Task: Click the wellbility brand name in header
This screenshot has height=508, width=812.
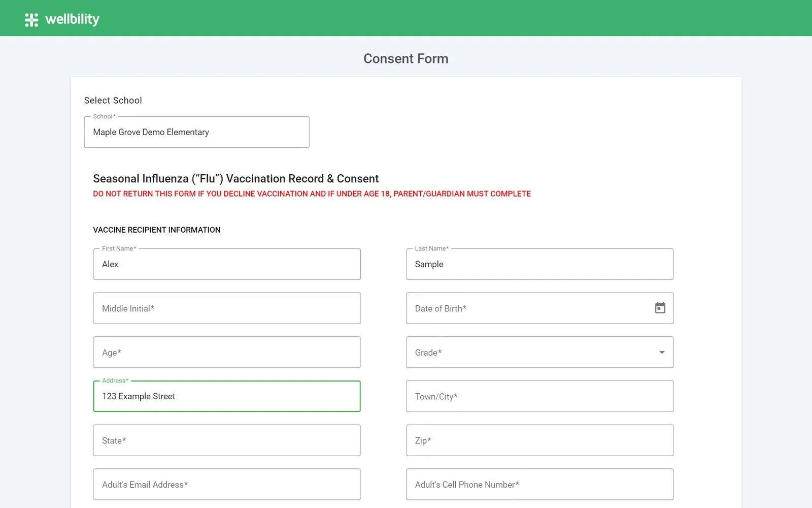Action: pos(73,19)
